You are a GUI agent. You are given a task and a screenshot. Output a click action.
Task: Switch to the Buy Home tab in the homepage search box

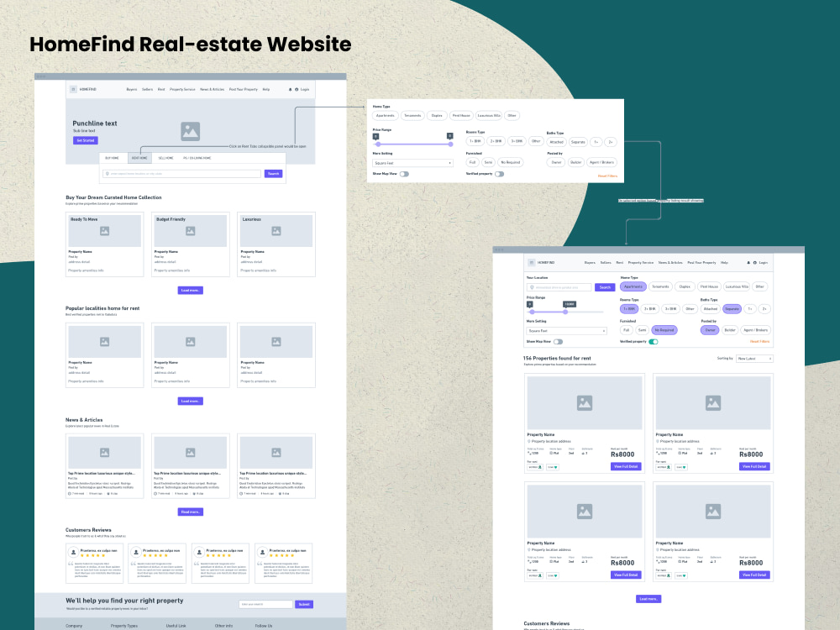[x=112, y=158]
